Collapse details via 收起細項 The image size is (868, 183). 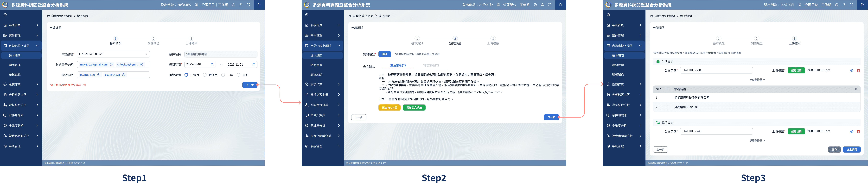click(758, 80)
